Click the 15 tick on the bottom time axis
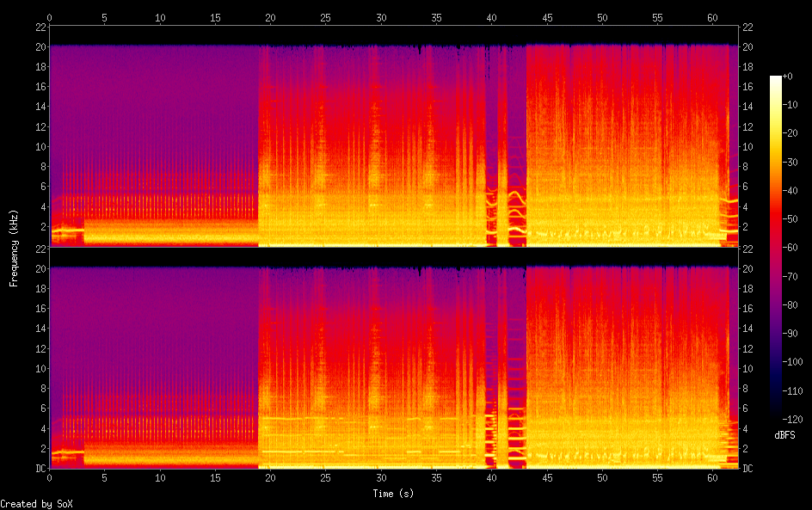Screen dimensions: 812x510 [x=215, y=477]
